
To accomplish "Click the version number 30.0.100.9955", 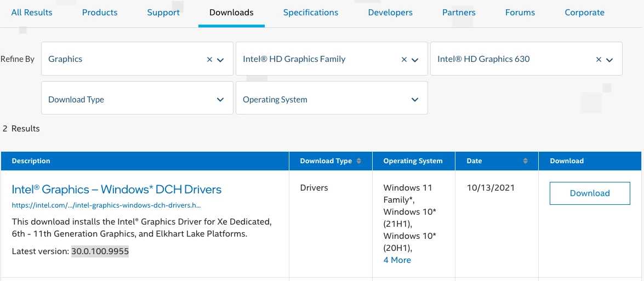I will 100,251.
